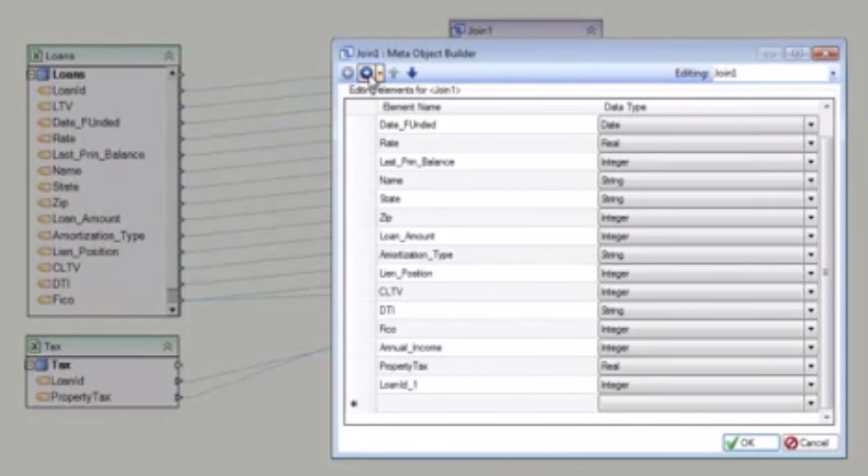Collapse the Loans object panel
Screen dimensions: 868x476
168,55
